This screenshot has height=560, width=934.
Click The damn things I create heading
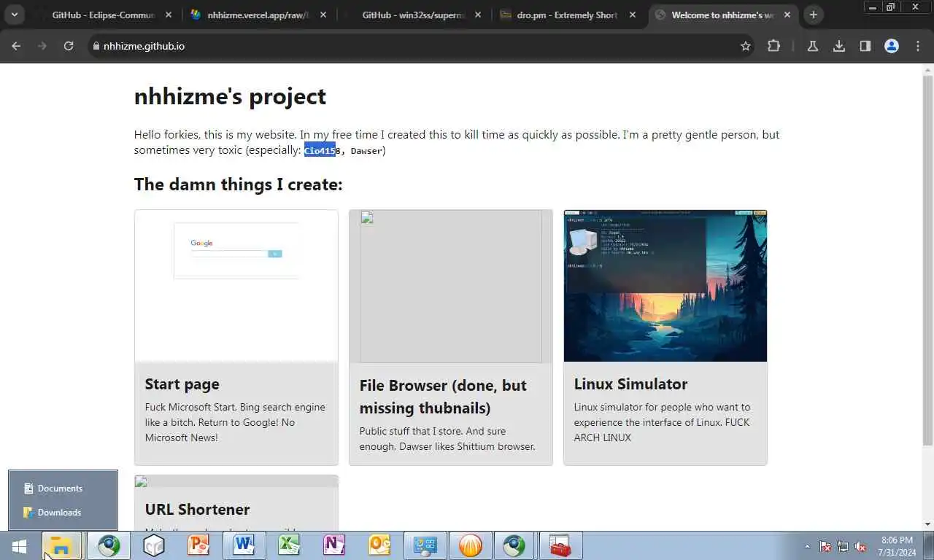[238, 184]
